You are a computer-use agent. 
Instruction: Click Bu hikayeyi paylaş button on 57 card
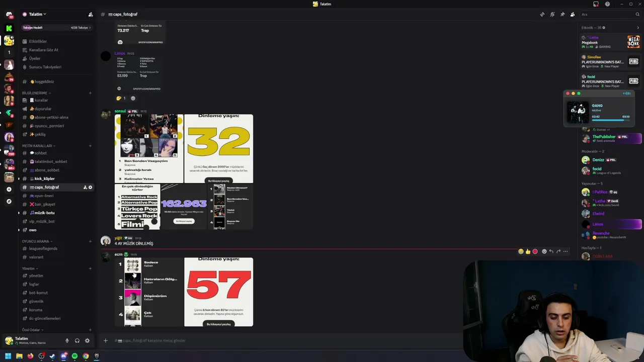[x=218, y=324]
